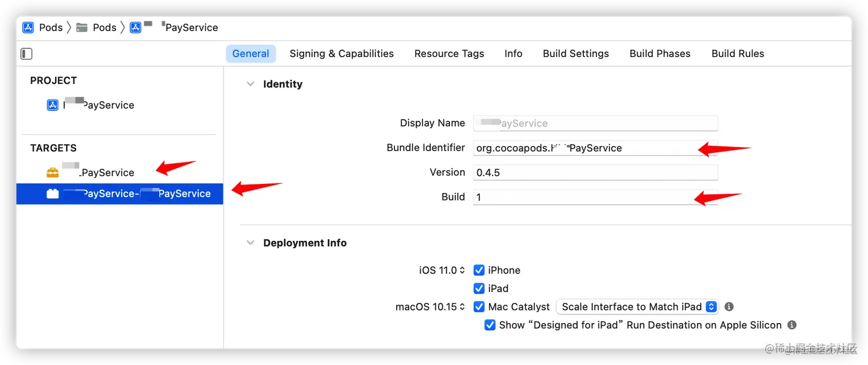Click the white bundle target icon in selected row
868x365 pixels.
[53, 194]
